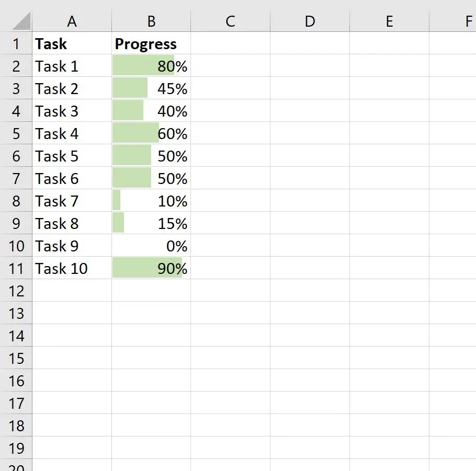This screenshot has height=471, width=476.
Task: Select row number 11
Action: pos(16,268)
